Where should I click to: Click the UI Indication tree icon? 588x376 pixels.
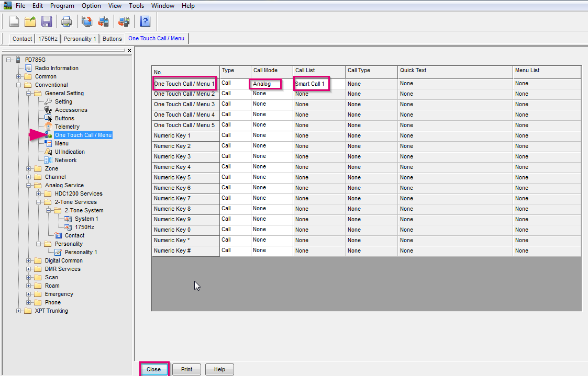[x=48, y=152]
